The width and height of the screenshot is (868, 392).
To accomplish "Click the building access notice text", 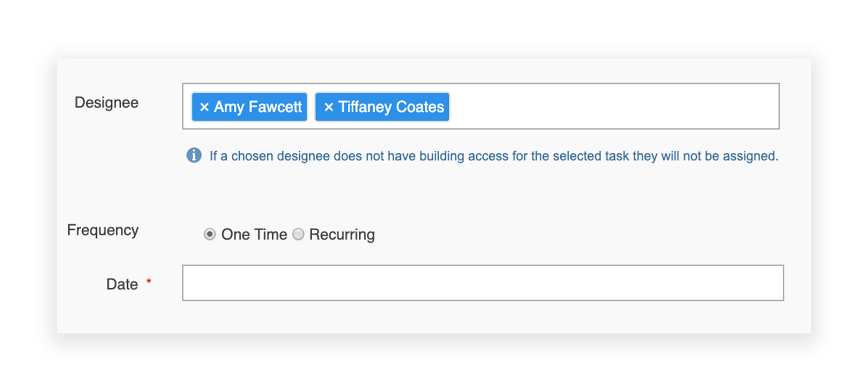I will pyautogui.click(x=494, y=156).
